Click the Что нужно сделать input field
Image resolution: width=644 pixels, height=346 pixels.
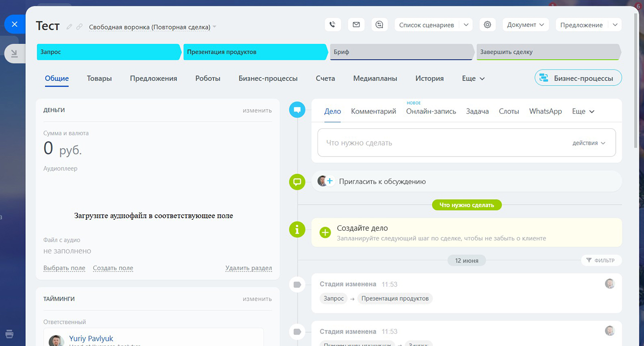point(443,143)
